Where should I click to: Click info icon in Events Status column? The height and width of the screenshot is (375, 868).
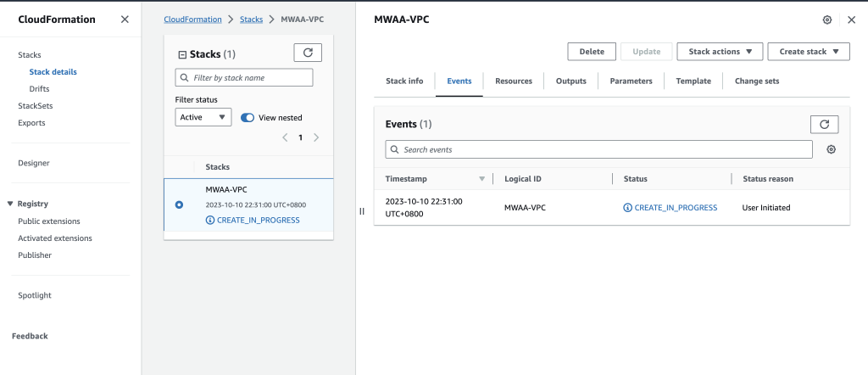[x=628, y=208]
